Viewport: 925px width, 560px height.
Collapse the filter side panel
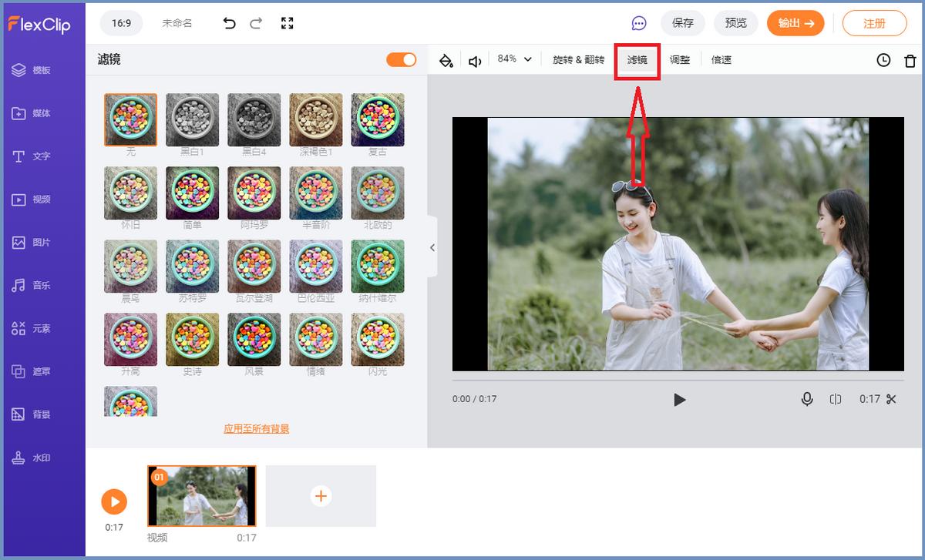click(432, 247)
